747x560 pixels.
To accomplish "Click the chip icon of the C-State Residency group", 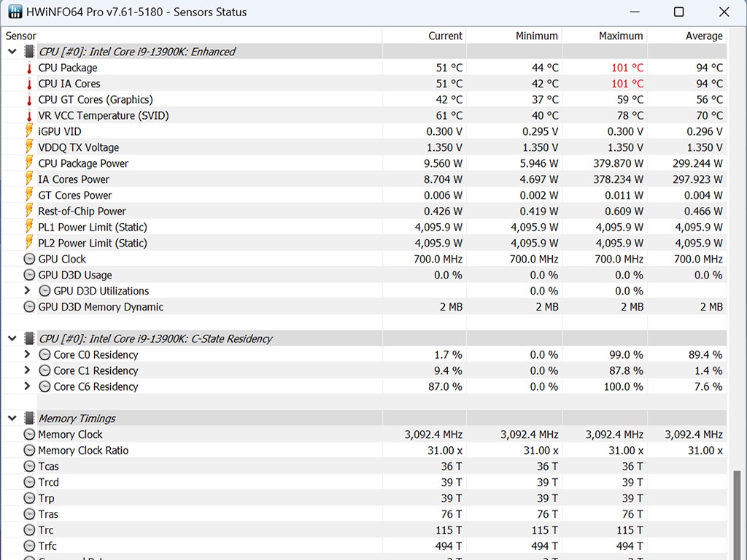I will [x=29, y=338].
